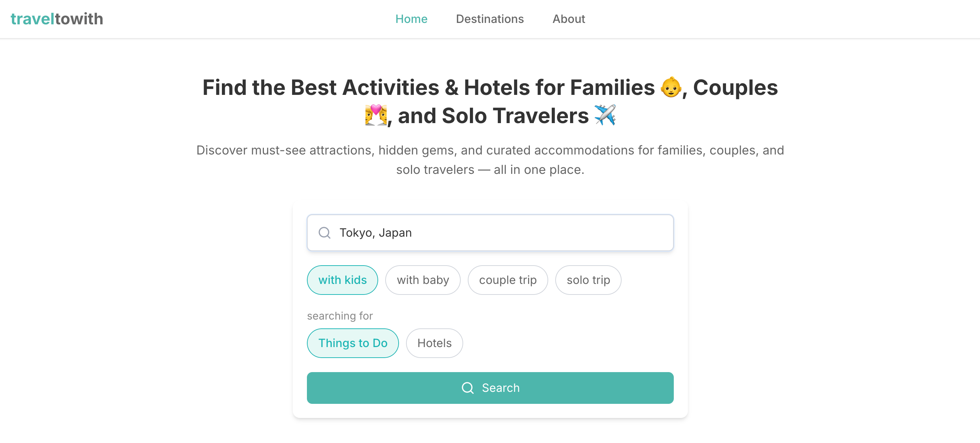The width and height of the screenshot is (980, 443).
Task: Click the baby emoji in the headline
Action: coord(670,87)
